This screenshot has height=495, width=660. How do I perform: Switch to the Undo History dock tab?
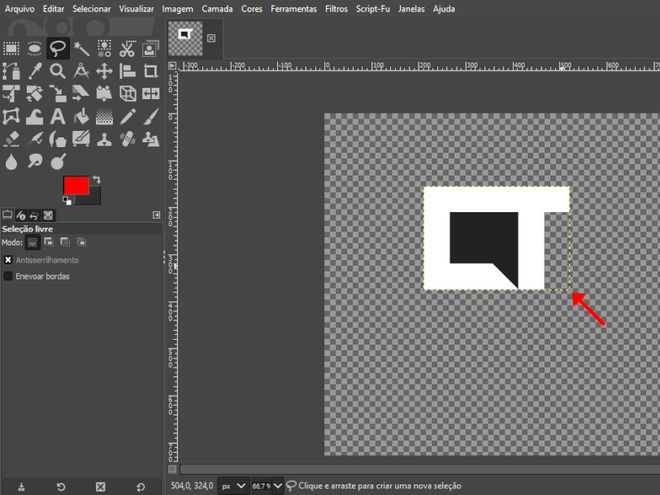click(35, 216)
